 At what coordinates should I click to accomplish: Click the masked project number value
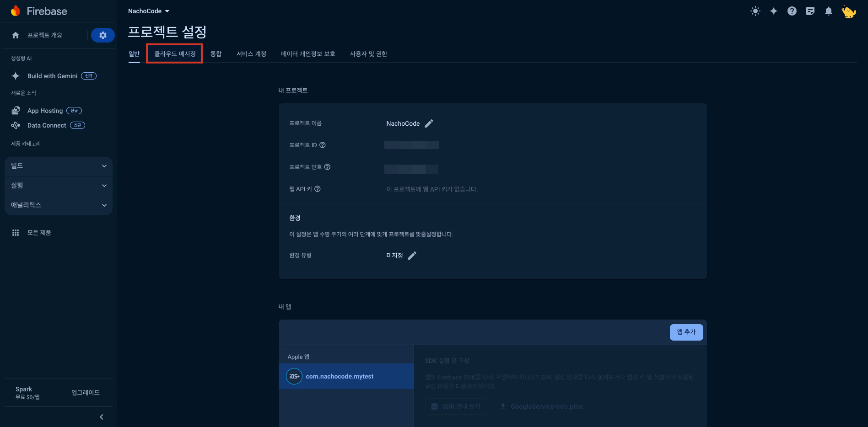tap(411, 169)
